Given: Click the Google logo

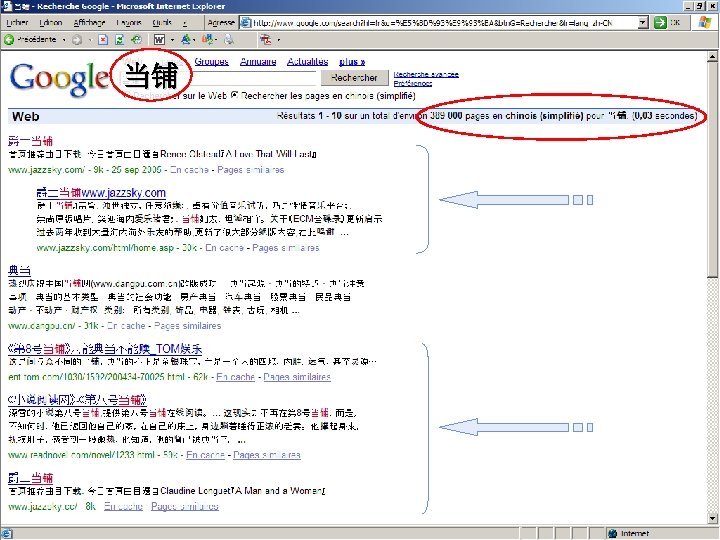Looking at the screenshot, I should (x=59, y=79).
